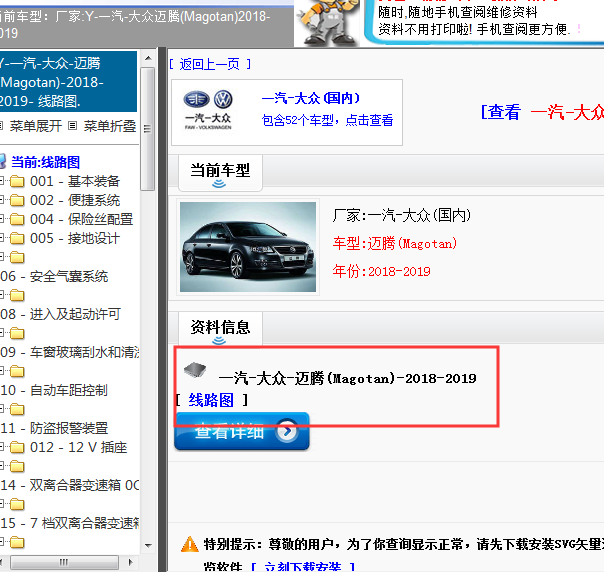Viewport: 604px width, 572px height.
Task: Select 防盗报警装置 tree entry
Action: pos(54,428)
